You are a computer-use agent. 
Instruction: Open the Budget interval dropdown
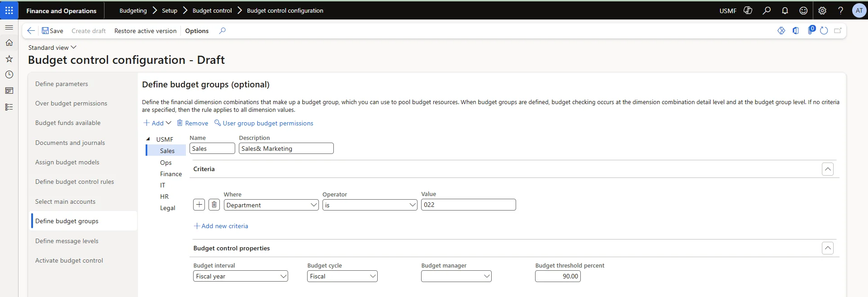tap(241, 276)
